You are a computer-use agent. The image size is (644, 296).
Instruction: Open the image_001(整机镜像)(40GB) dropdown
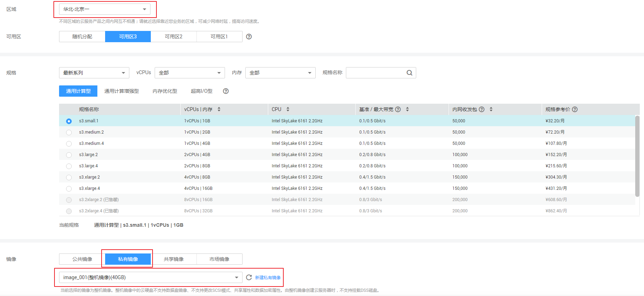click(151, 277)
